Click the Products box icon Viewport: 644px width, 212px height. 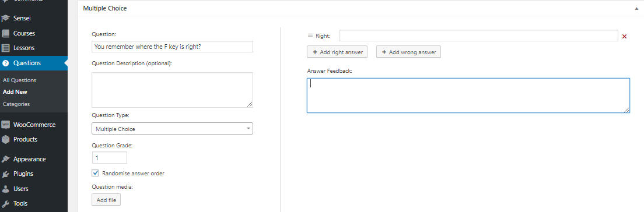(6, 139)
